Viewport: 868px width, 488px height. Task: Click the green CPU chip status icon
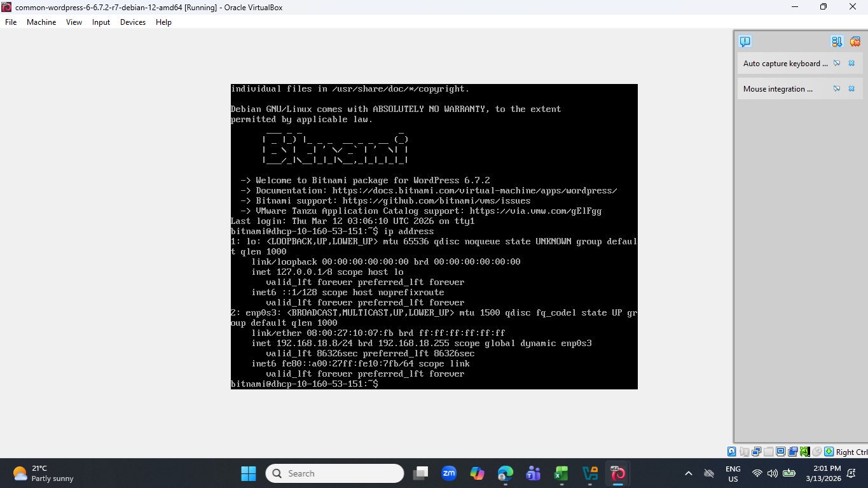pyautogui.click(x=804, y=452)
